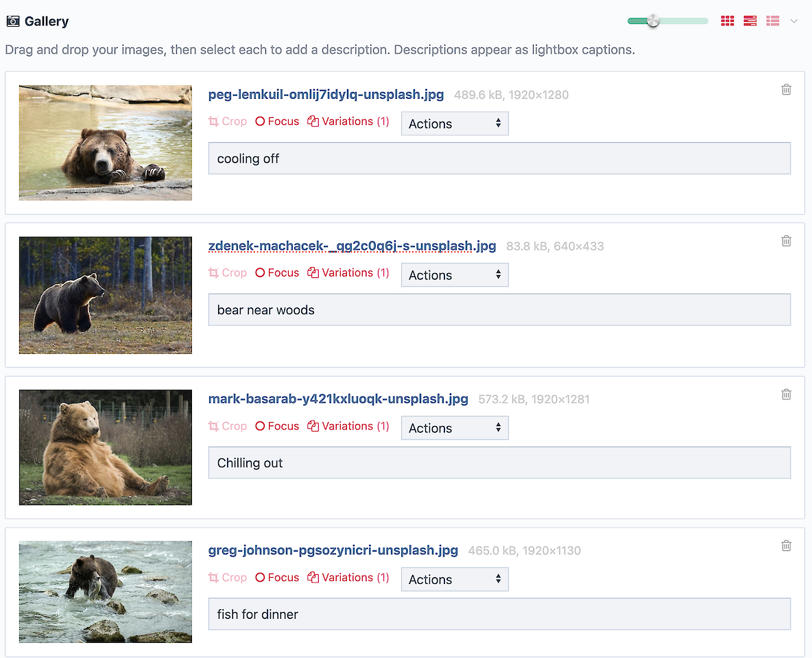Select the sitting bear thumbnail
812x658 pixels.
pyautogui.click(x=106, y=447)
